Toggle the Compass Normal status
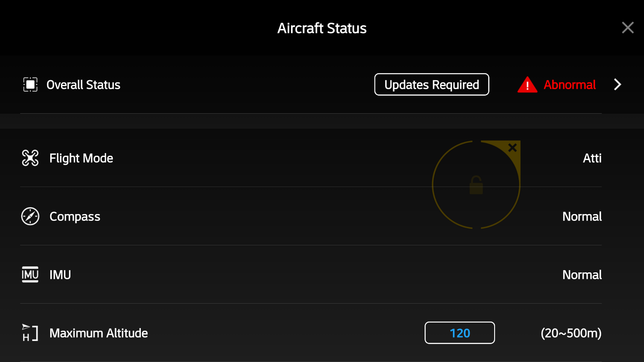644x362 pixels. (582, 217)
